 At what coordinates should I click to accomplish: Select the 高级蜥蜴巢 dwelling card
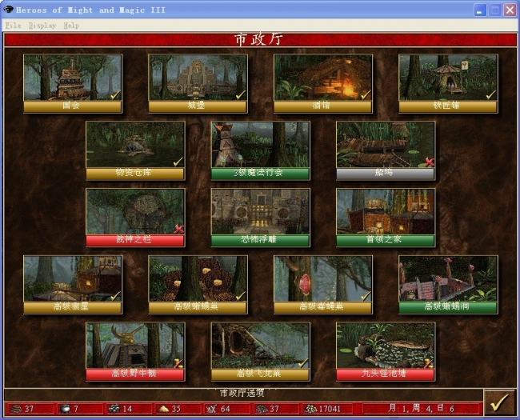198,285
